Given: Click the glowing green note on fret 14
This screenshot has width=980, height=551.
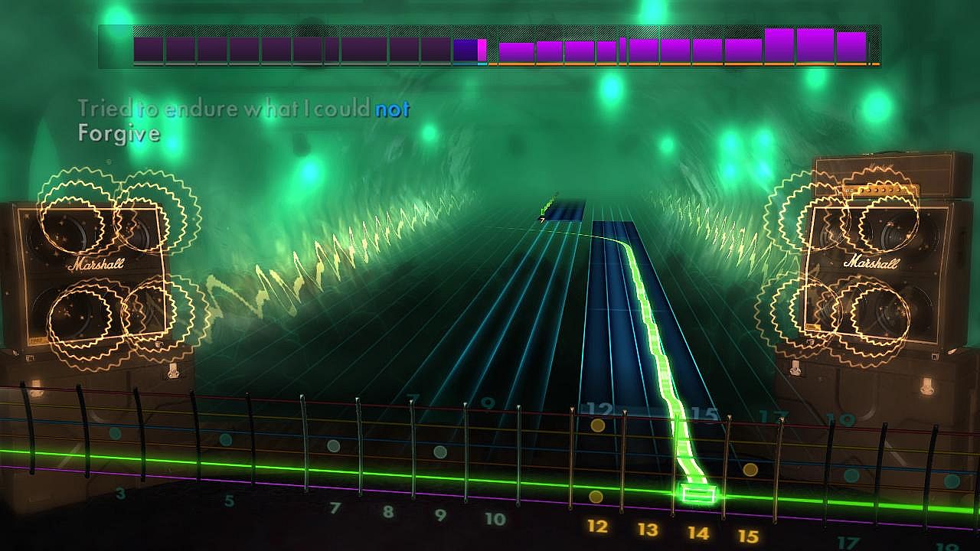Looking at the screenshot, I should pos(697,494).
